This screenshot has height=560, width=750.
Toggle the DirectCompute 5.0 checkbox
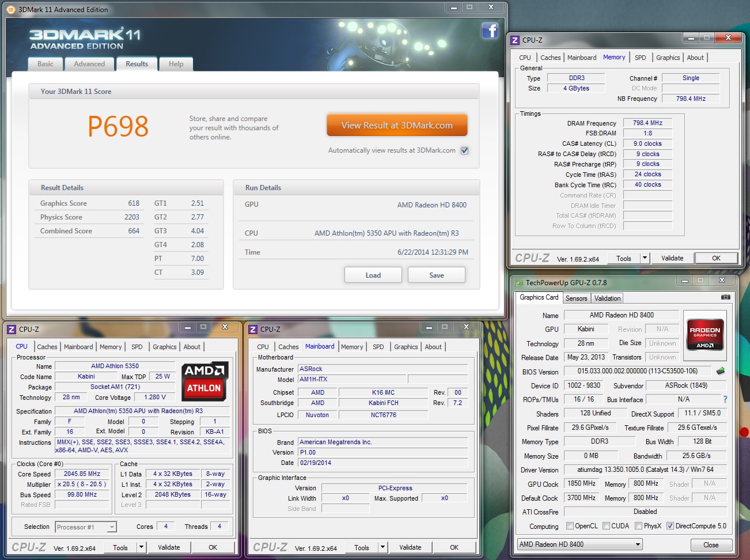pos(670,526)
